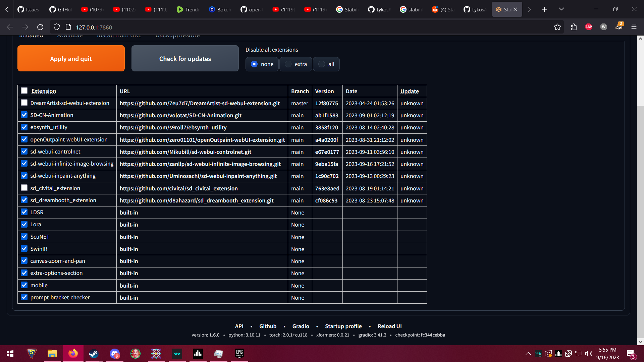Select the 'all' disable extensions radio button
The image size is (644, 362).
(322, 64)
